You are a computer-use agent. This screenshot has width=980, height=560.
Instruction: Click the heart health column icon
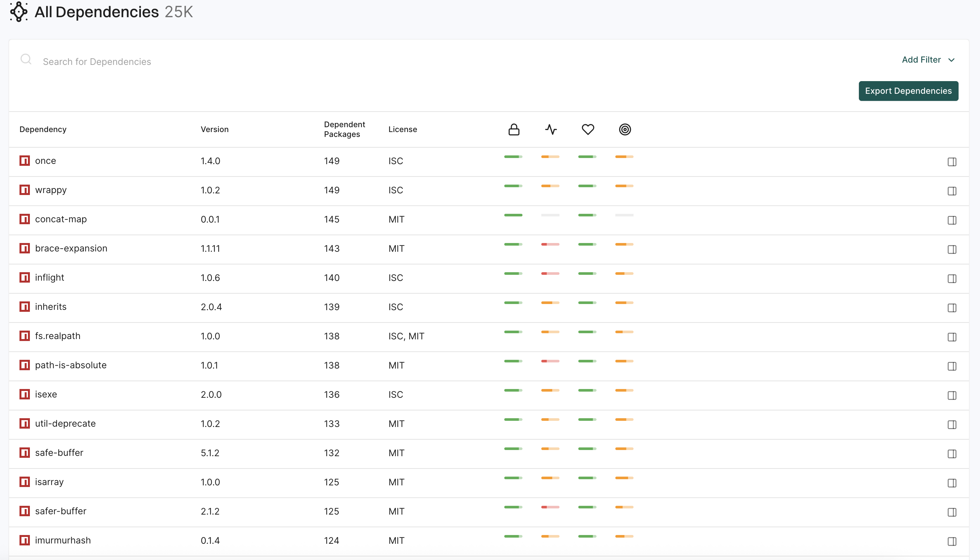pos(588,129)
